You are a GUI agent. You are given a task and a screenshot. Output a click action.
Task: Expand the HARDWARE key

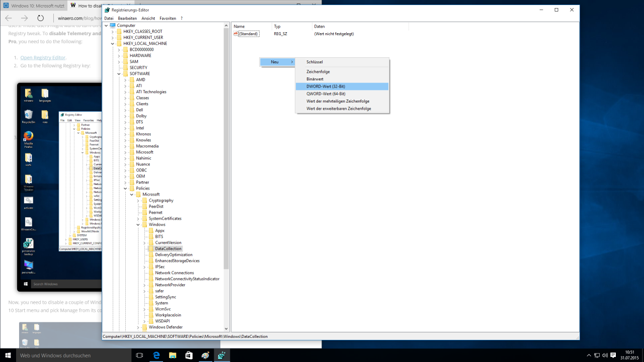point(119,55)
